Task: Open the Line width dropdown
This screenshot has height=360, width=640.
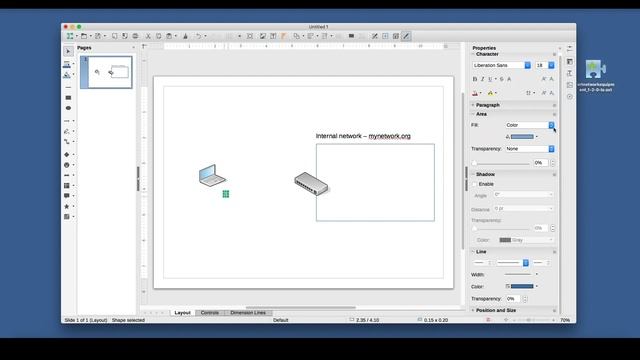Action: (536, 274)
